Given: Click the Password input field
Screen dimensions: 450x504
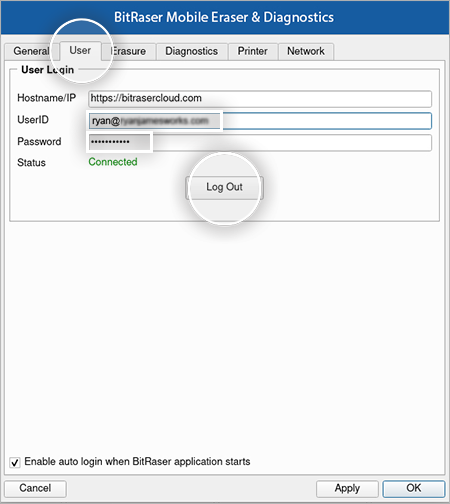Looking at the screenshot, I should tap(260, 142).
